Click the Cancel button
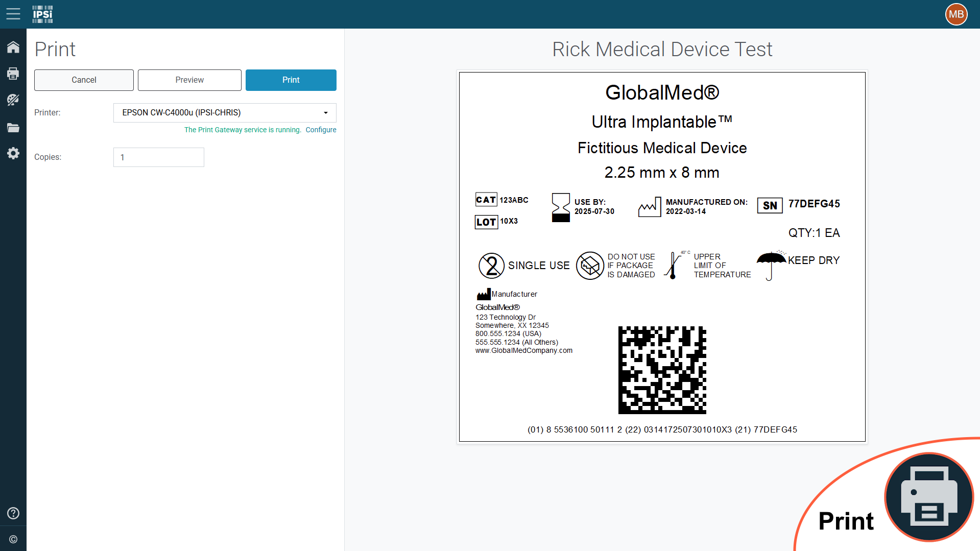This screenshot has width=980, height=551. pos(84,80)
